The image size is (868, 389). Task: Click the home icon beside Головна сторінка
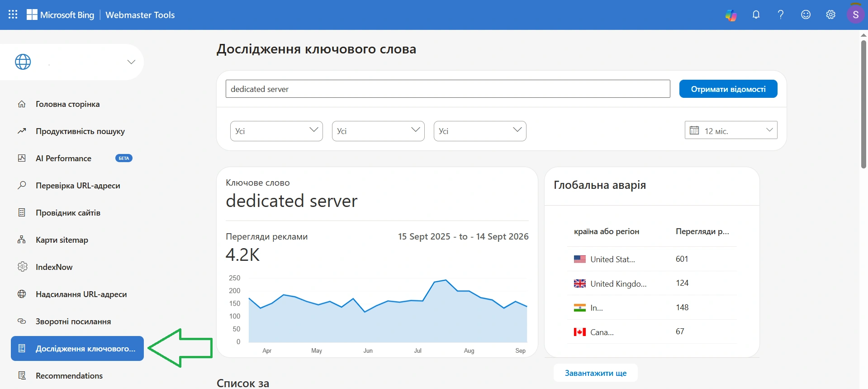point(22,104)
